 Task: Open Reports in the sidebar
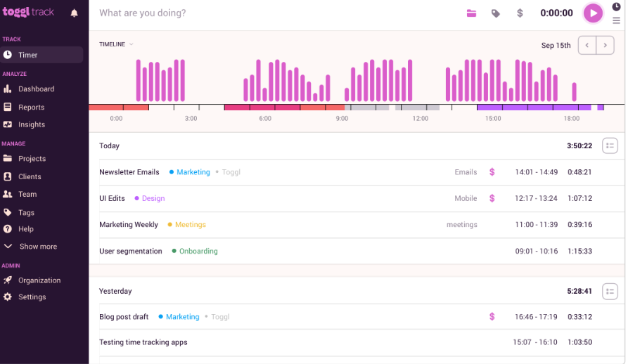point(31,108)
